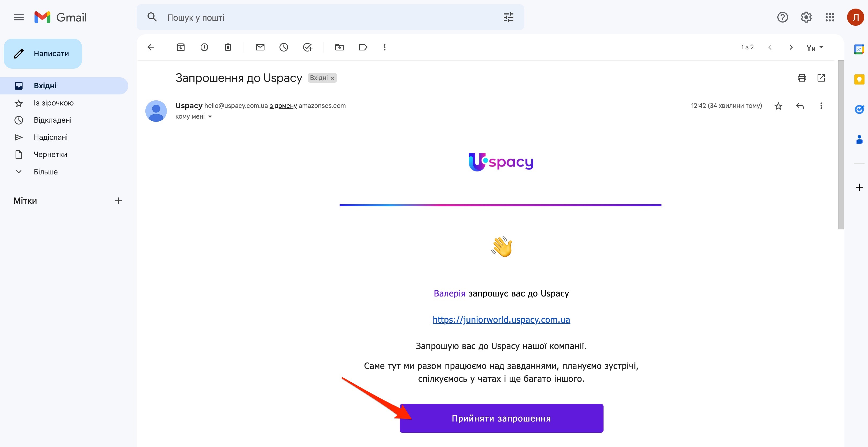Screen dimensions: 868x447
Task: Click the vertical scrollbar of the email
Action: pyautogui.click(x=840, y=145)
